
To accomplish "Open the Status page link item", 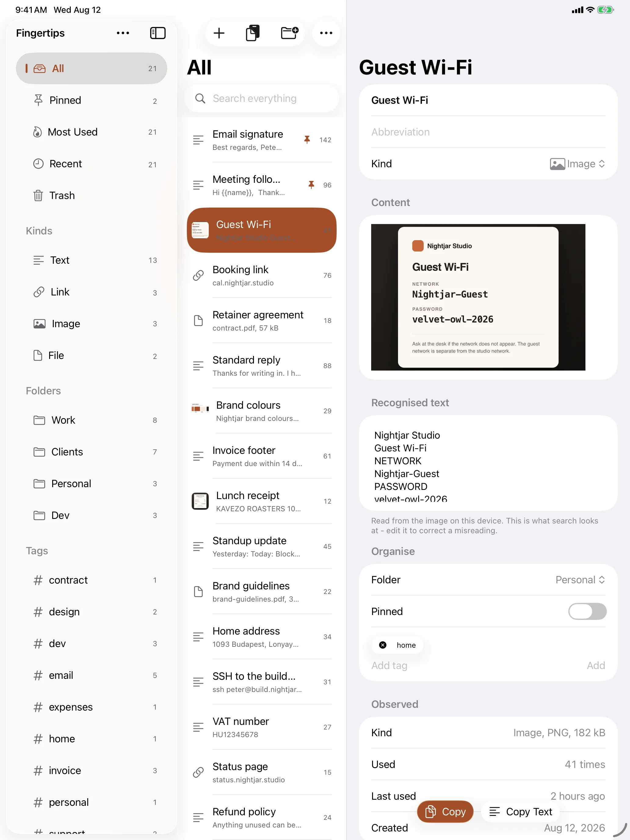I will click(262, 772).
